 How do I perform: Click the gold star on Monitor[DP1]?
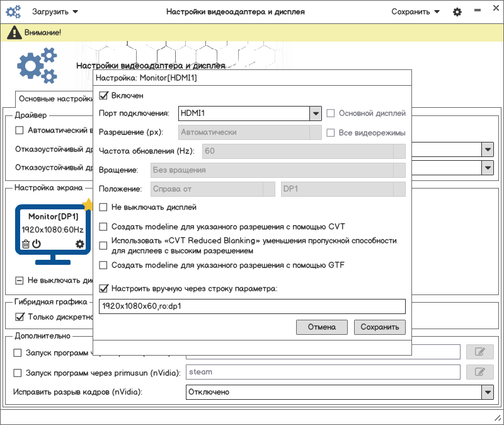(x=88, y=204)
